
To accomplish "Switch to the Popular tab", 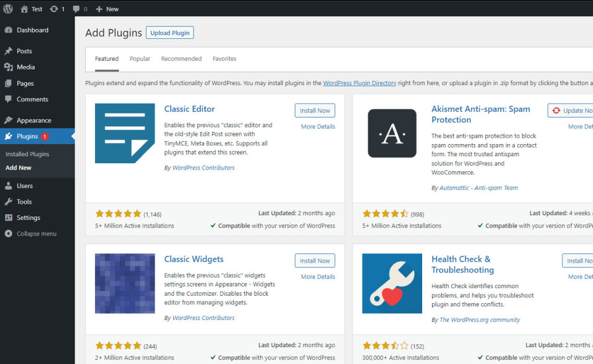I will 140,59.
